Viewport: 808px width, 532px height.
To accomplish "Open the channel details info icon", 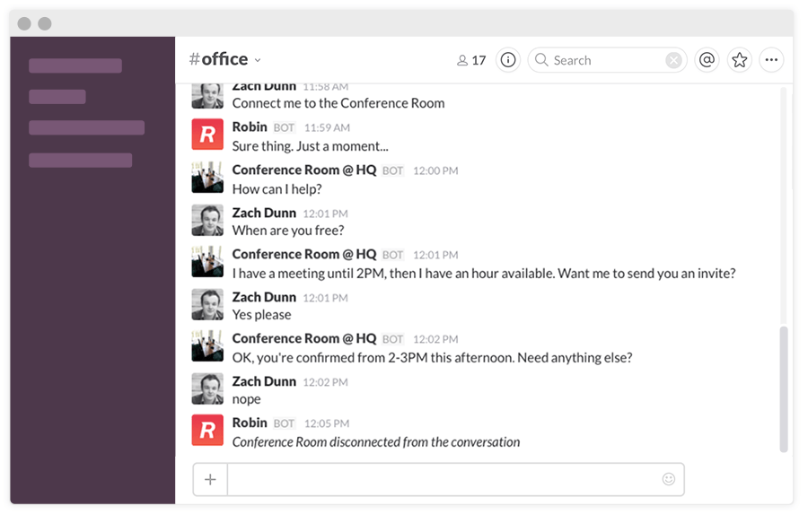I will [508, 60].
